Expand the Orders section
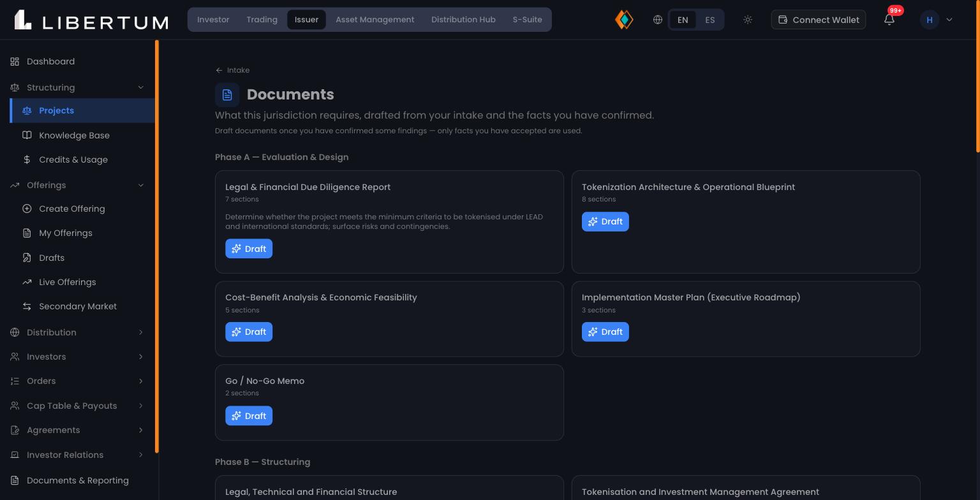The width and height of the screenshot is (980, 500). pos(78,381)
